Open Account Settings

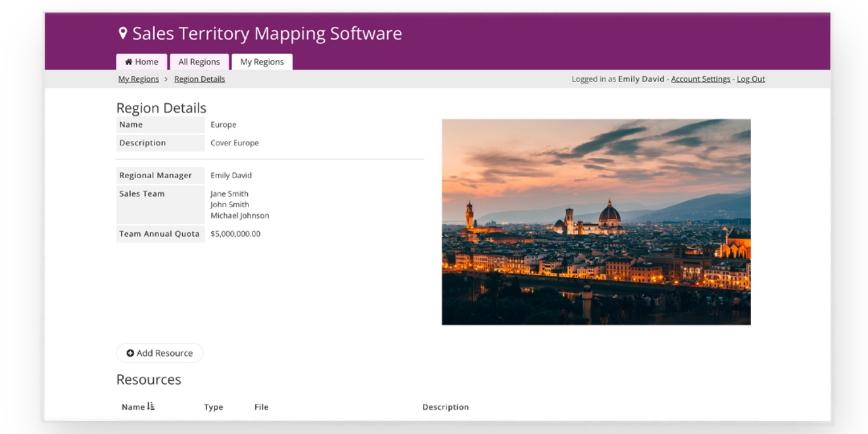pos(700,79)
